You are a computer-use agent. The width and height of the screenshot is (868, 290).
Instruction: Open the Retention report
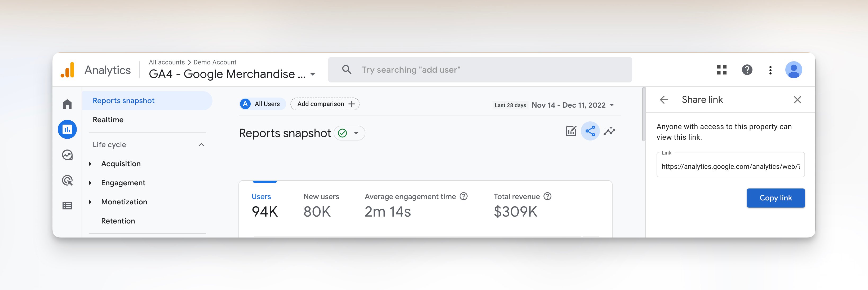tap(118, 221)
